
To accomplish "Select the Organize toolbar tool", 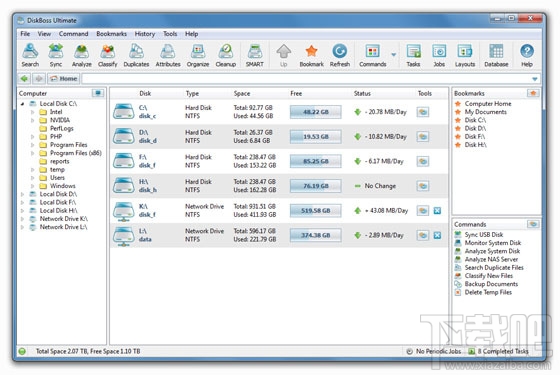I will coord(198,55).
